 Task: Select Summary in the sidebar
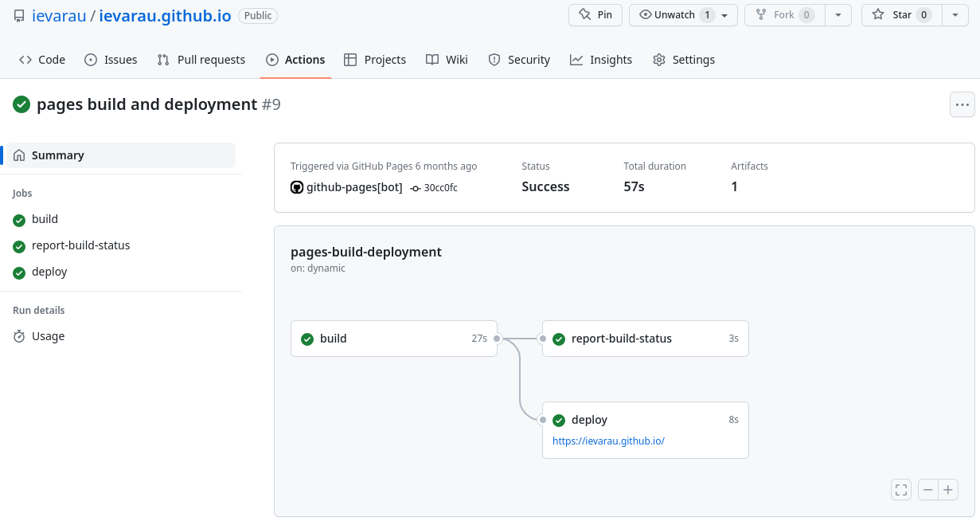pos(121,155)
